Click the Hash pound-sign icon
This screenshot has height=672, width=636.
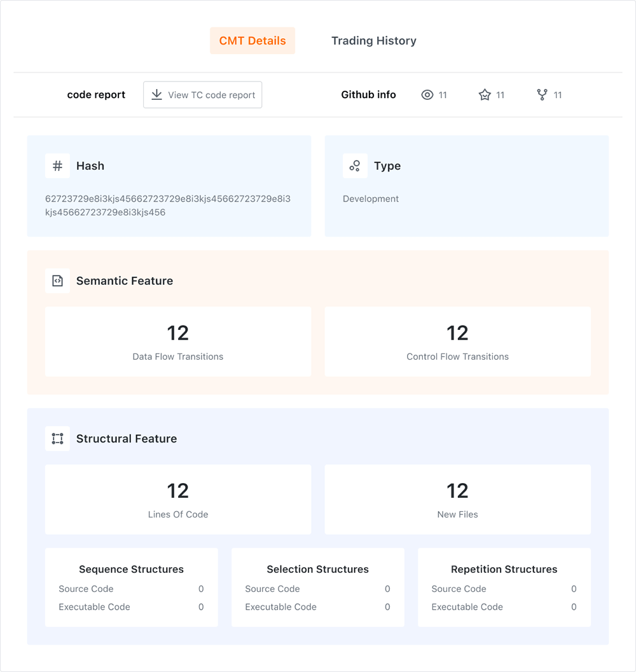pyautogui.click(x=57, y=166)
